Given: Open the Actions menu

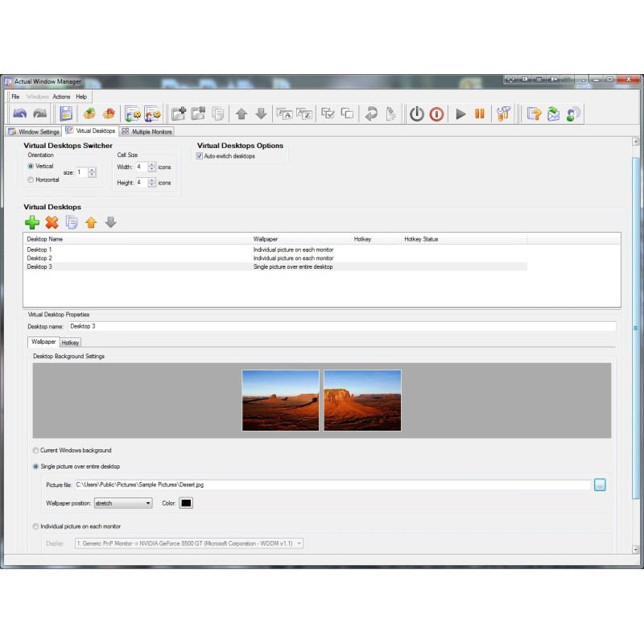Looking at the screenshot, I should tap(61, 97).
